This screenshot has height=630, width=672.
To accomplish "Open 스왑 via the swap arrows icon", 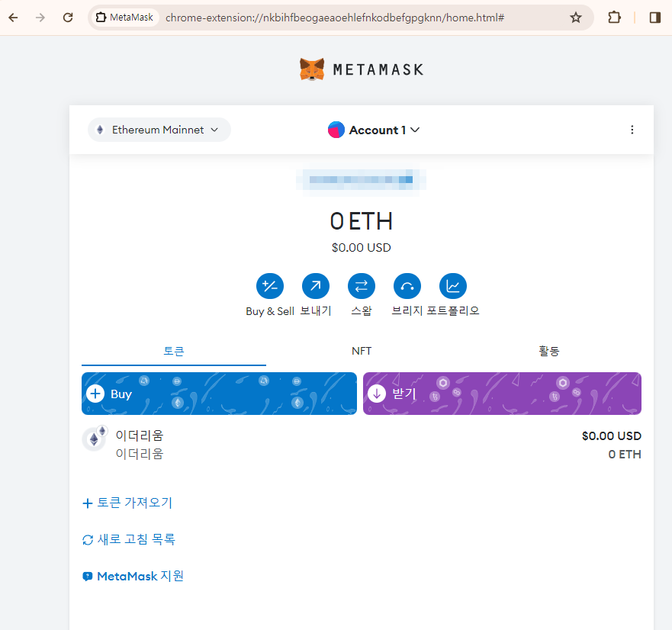I will [x=361, y=285].
